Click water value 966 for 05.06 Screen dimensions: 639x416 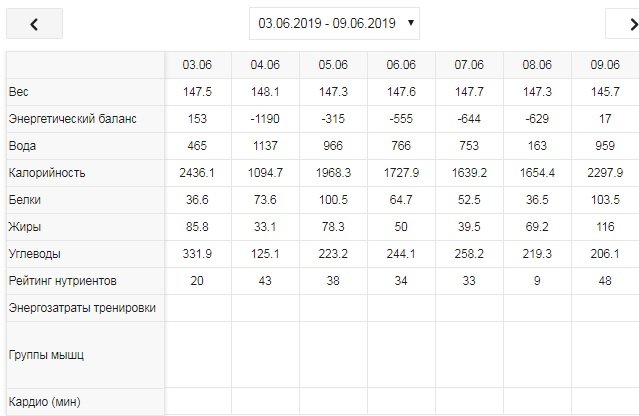[x=333, y=146]
